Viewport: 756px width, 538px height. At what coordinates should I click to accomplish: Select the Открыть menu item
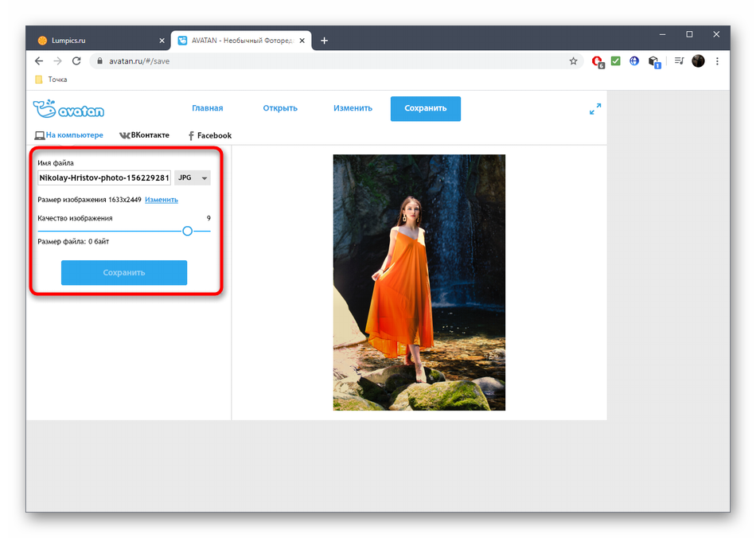coord(280,108)
